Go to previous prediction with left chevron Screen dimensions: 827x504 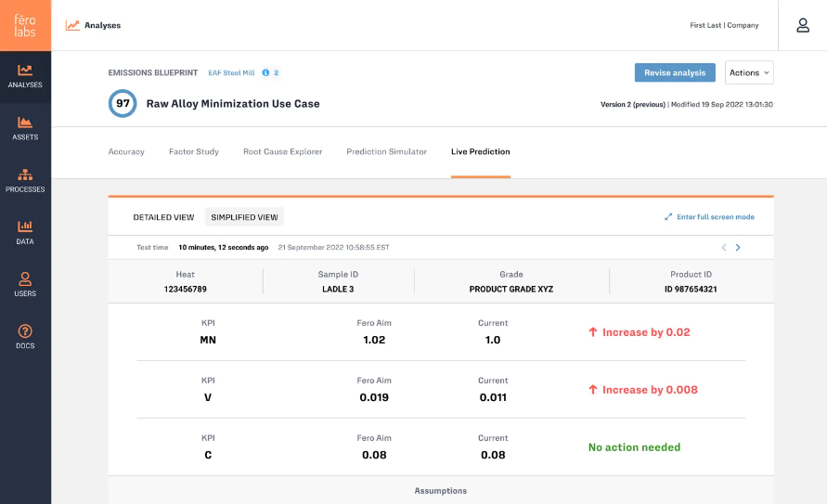(x=724, y=247)
